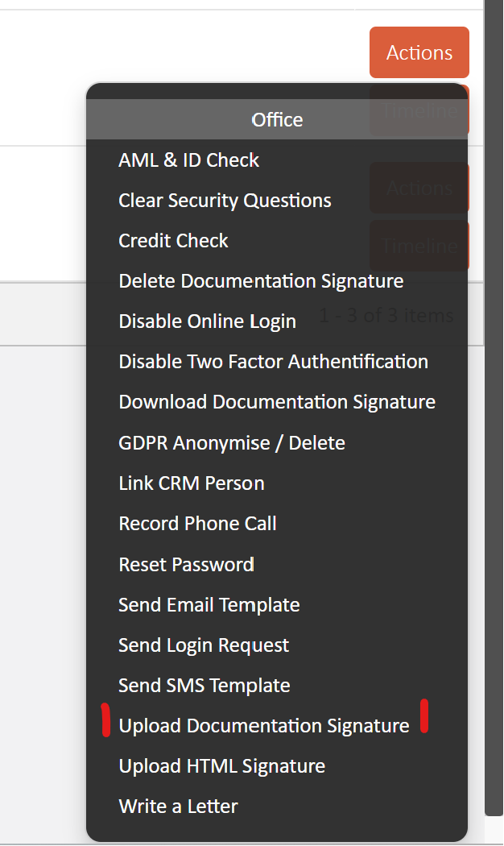Select Send Email Template
The width and height of the screenshot is (504, 846).
click(x=209, y=605)
